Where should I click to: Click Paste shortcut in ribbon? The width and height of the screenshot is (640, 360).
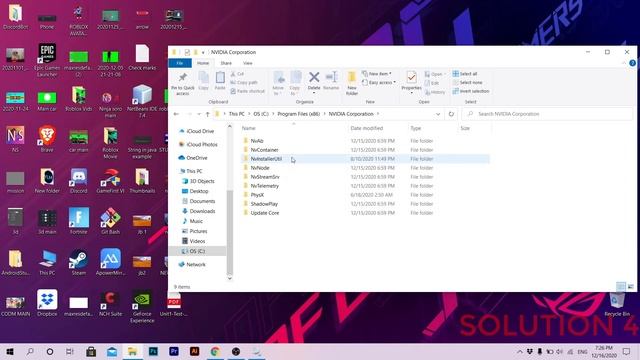click(247, 91)
